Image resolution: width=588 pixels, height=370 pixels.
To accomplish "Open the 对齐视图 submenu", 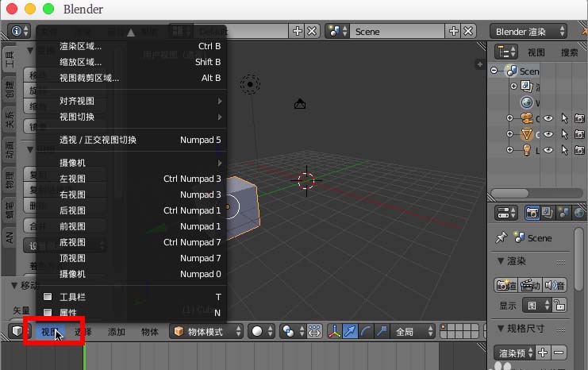I will coord(132,101).
